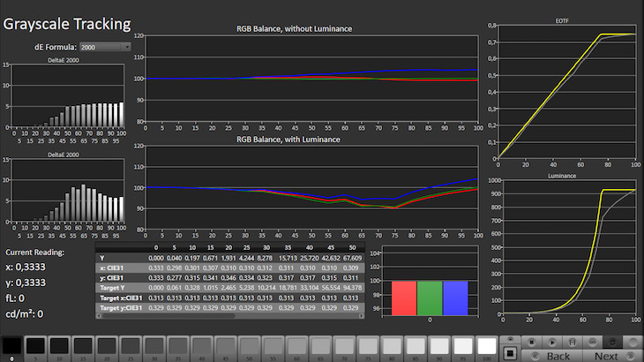Viewport: 644px width, 362px height.
Task: Open the dE Formula dropdown
Action: tap(104, 46)
